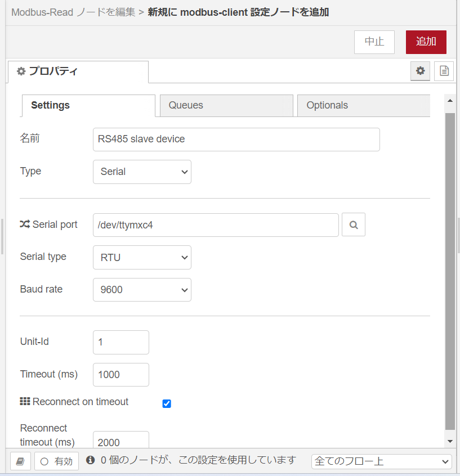Click the gear icon on プロパティ tab
Viewport: 460px width, 476px height.
(x=21, y=71)
